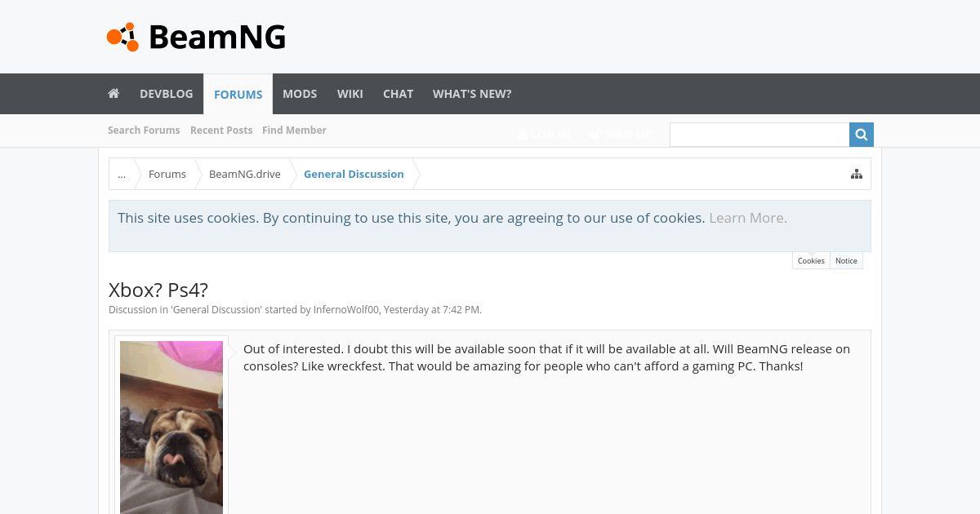
Task: Open the Forums breadcrumb
Action: coord(167,174)
